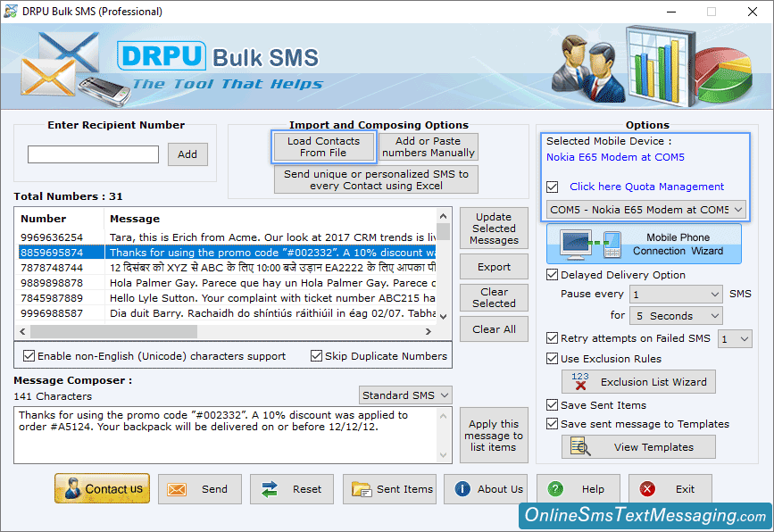The height and width of the screenshot is (532, 774).
Task: Click Clear Selected button
Action: tap(494, 297)
